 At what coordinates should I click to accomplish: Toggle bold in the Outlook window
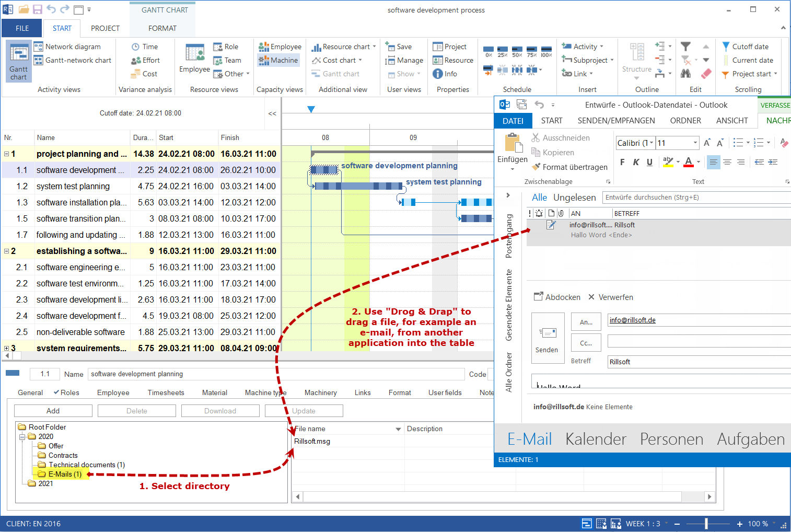tap(622, 162)
